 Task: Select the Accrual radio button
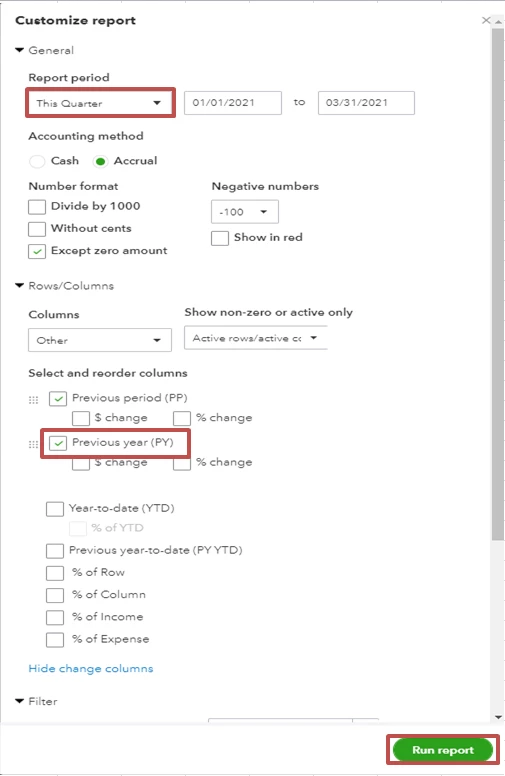point(101,161)
